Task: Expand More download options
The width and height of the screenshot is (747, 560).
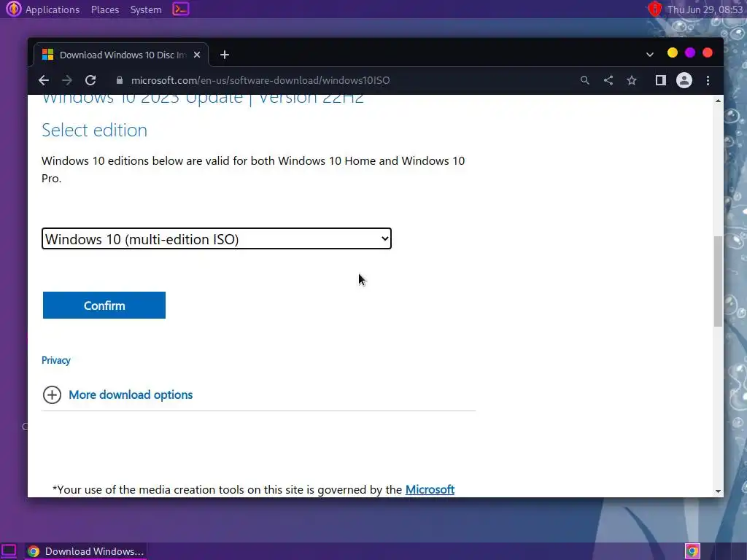Action: [x=131, y=394]
